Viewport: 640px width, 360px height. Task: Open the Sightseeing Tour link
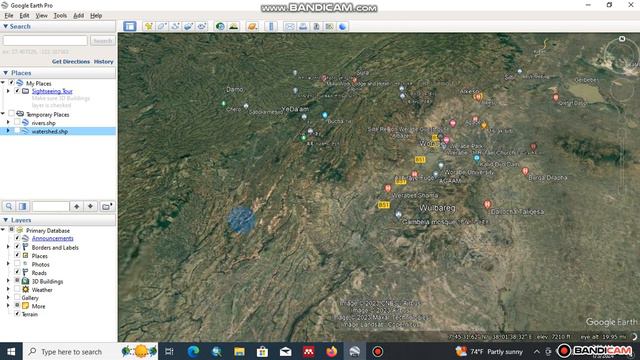pos(52,91)
